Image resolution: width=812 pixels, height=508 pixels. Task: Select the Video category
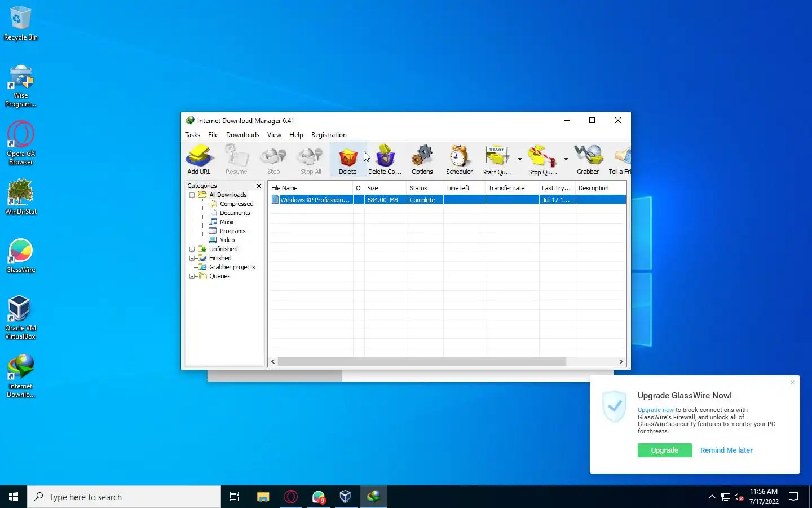227,240
